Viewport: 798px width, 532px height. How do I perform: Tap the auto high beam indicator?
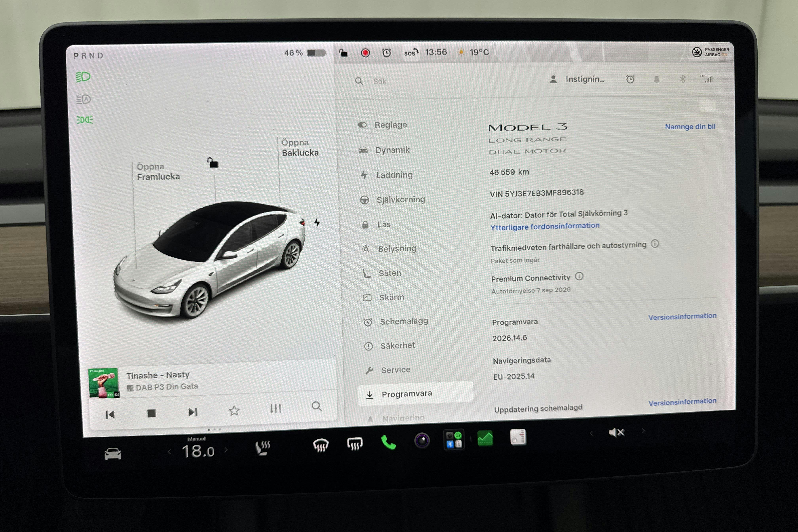click(84, 99)
